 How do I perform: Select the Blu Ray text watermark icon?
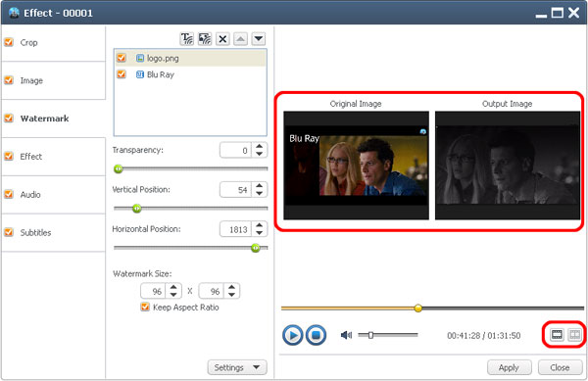(140, 74)
